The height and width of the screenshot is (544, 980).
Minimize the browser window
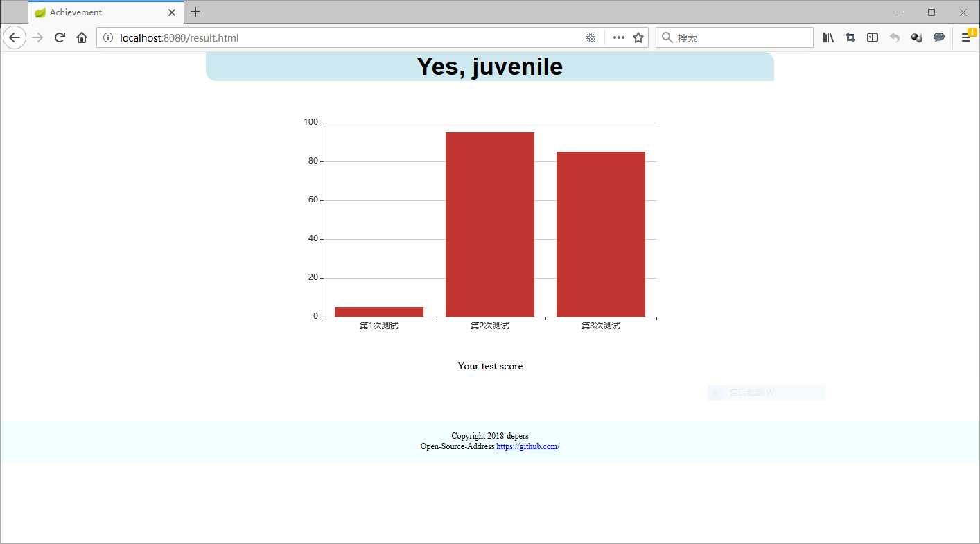pos(900,12)
